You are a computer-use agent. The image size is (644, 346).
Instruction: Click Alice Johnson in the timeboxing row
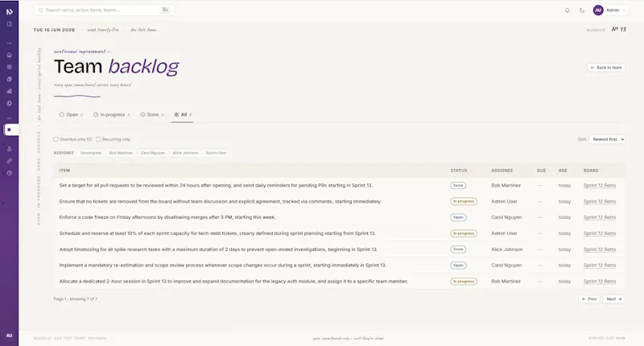(507, 249)
